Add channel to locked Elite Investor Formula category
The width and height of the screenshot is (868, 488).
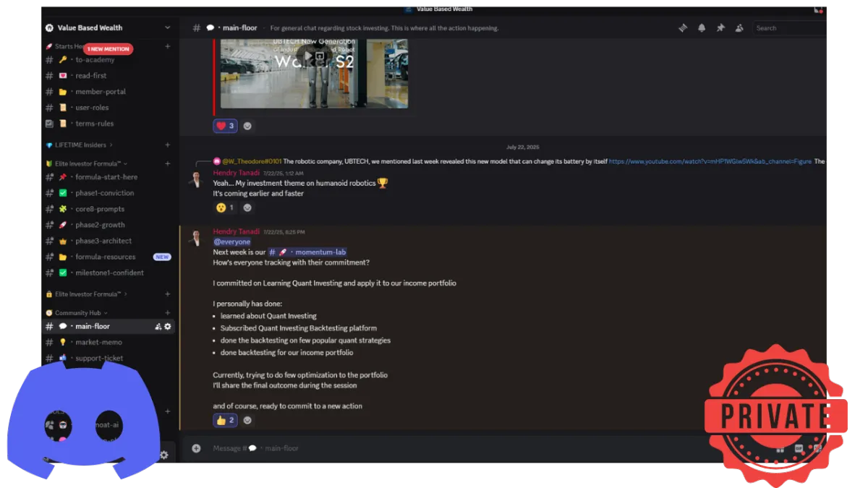pos(168,294)
